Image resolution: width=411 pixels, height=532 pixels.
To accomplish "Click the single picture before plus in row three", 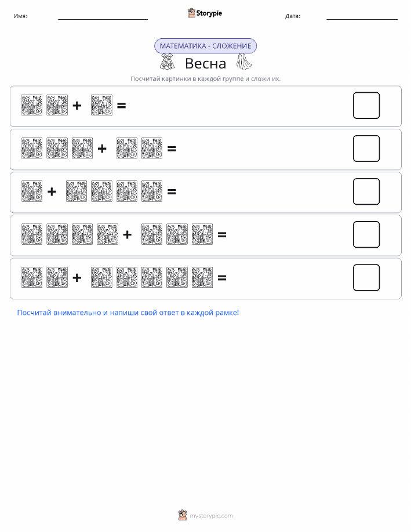I will point(32,191).
